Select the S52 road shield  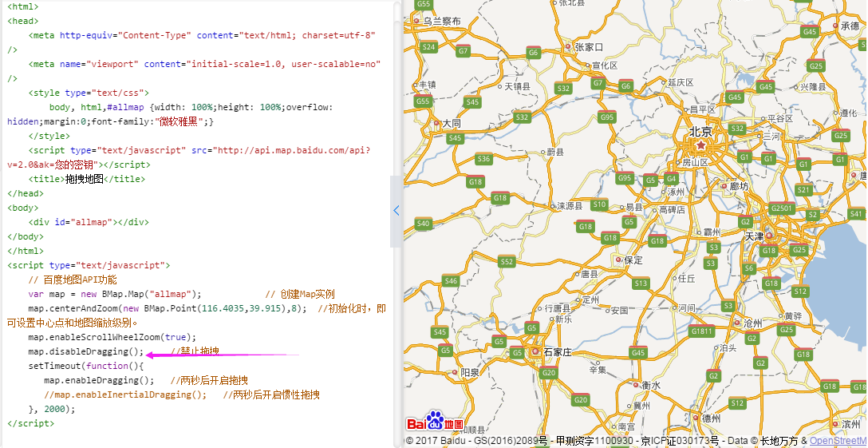pyautogui.click(x=507, y=261)
